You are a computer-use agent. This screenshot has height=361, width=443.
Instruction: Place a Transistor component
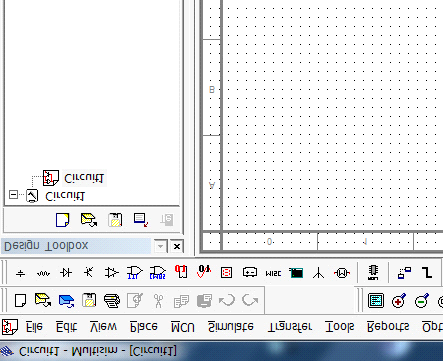[89, 273]
